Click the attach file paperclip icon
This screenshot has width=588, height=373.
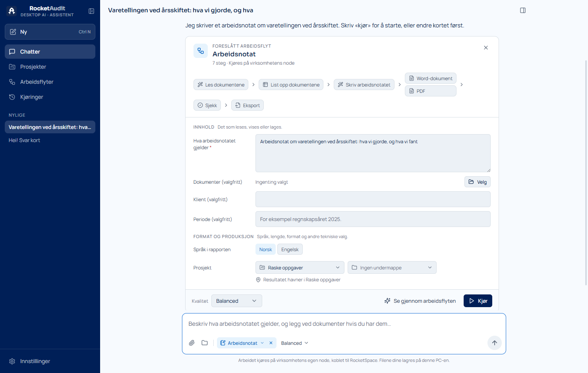tap(192, 343)
